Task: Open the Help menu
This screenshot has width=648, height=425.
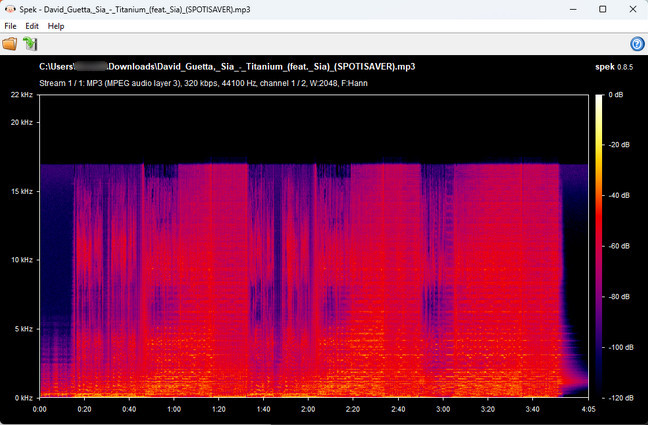Action: pos(56,26)
